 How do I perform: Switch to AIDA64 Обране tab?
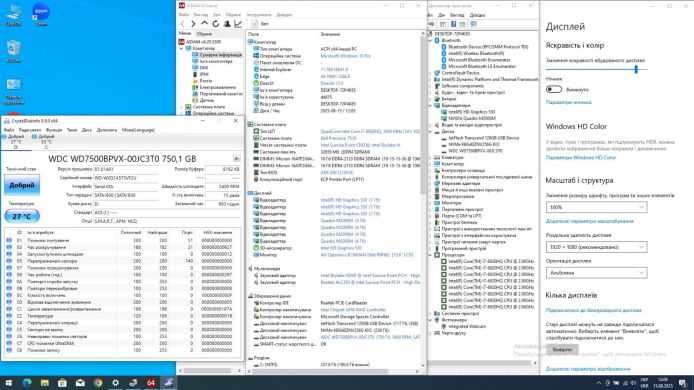(204, 34)
